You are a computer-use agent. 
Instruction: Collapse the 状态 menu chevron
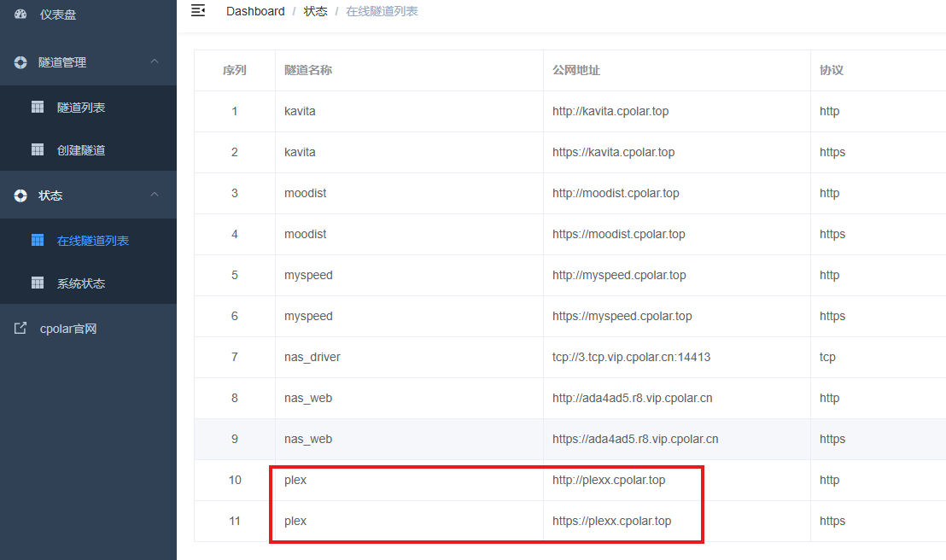click(155, 195)
